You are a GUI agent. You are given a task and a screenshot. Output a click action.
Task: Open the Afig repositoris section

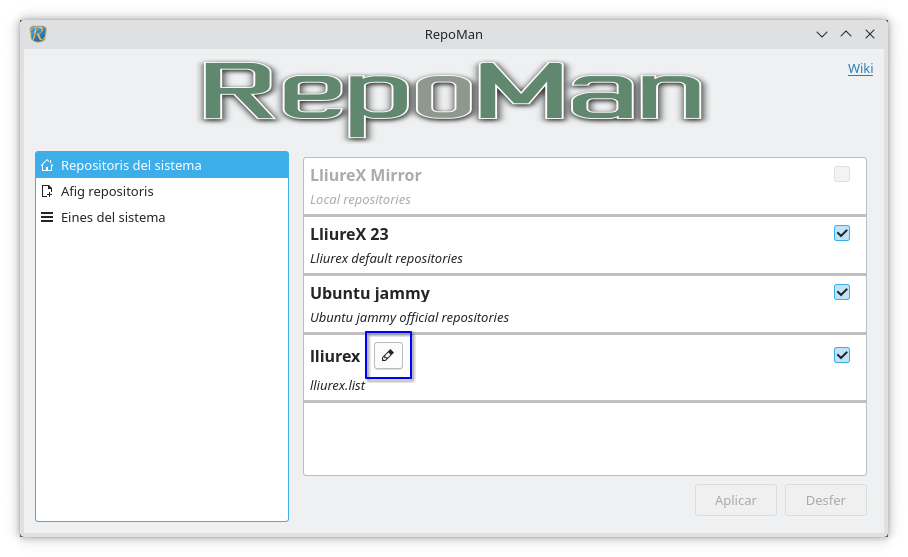(162, 191)
